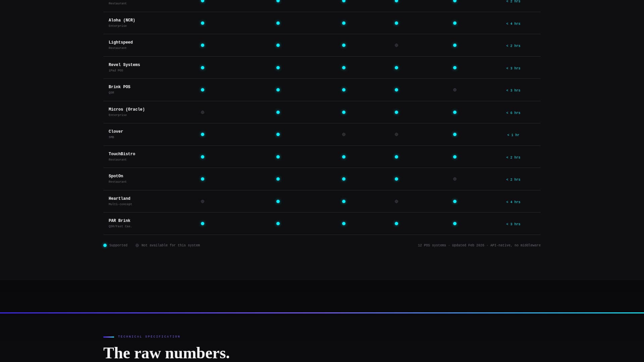Click '12 POS systems' footer note
The height and width of the screenshot is (362, 644).
[x=432, y=245]
